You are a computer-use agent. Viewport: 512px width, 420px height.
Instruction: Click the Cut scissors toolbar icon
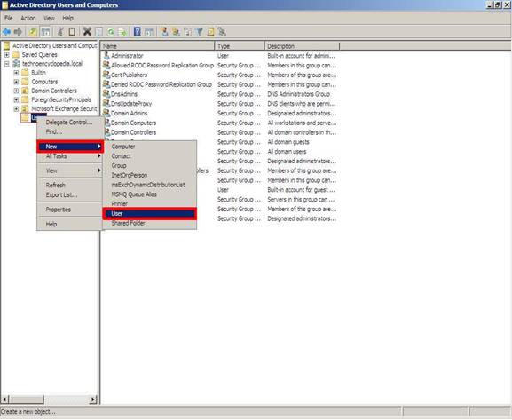pos(60,32)
